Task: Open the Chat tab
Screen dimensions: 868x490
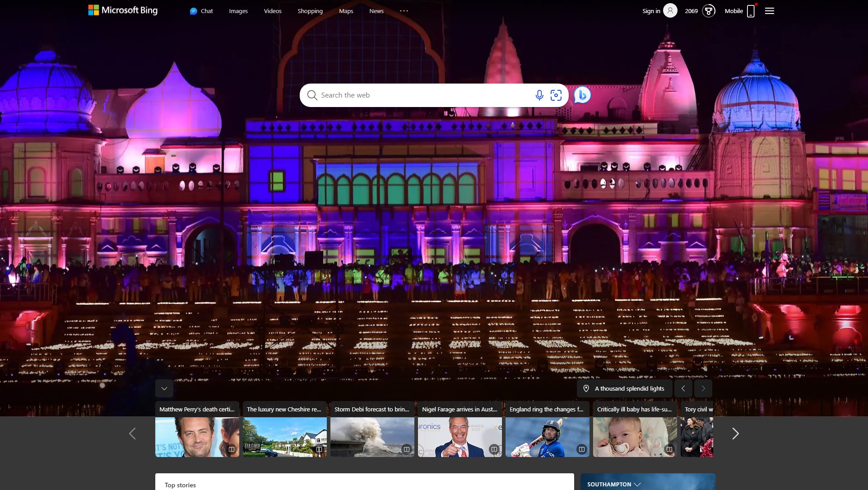Action: click(201, 11)
